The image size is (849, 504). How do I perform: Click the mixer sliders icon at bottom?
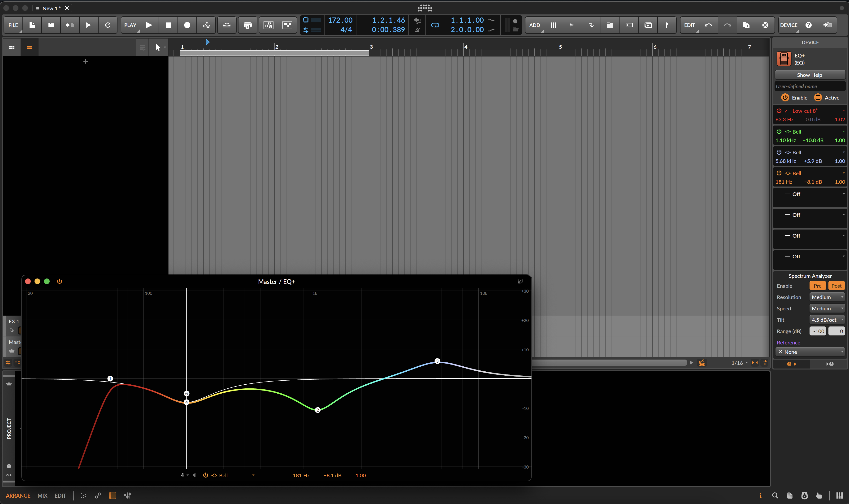(x=127, y=495)
